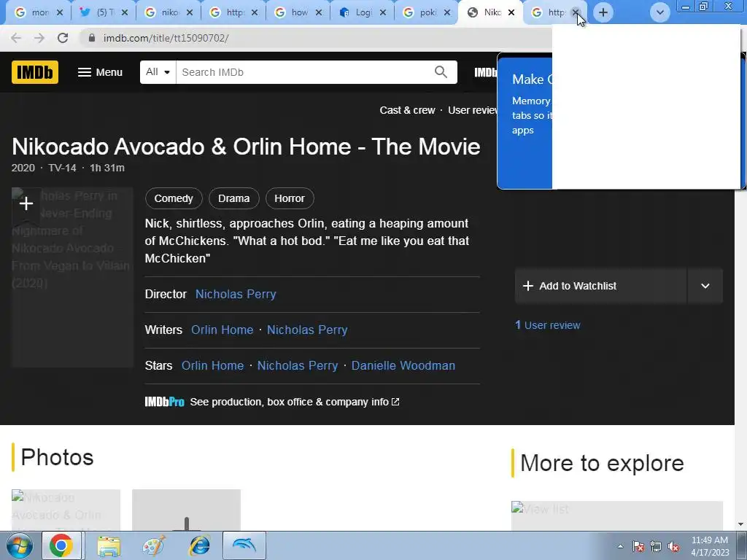The height and width of the screenshot is (560, 747).
Task: Select the Horror genre chip
Action: click(x=290, y=198)
